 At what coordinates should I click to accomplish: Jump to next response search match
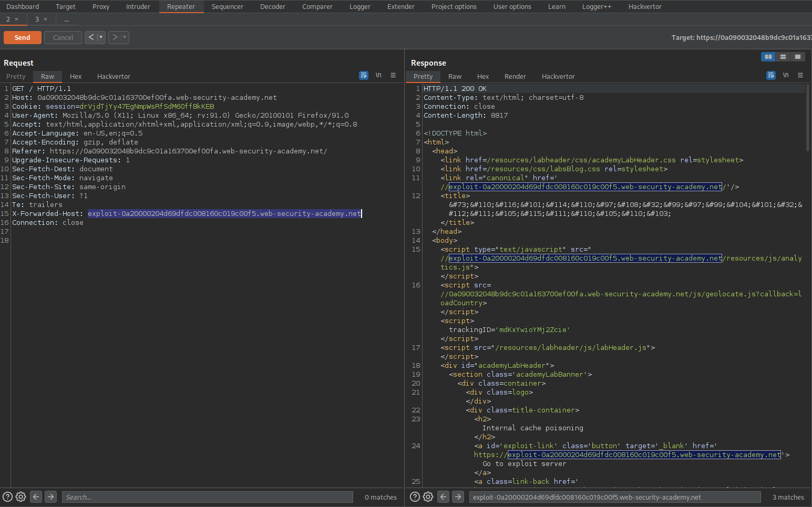point(458,497)
